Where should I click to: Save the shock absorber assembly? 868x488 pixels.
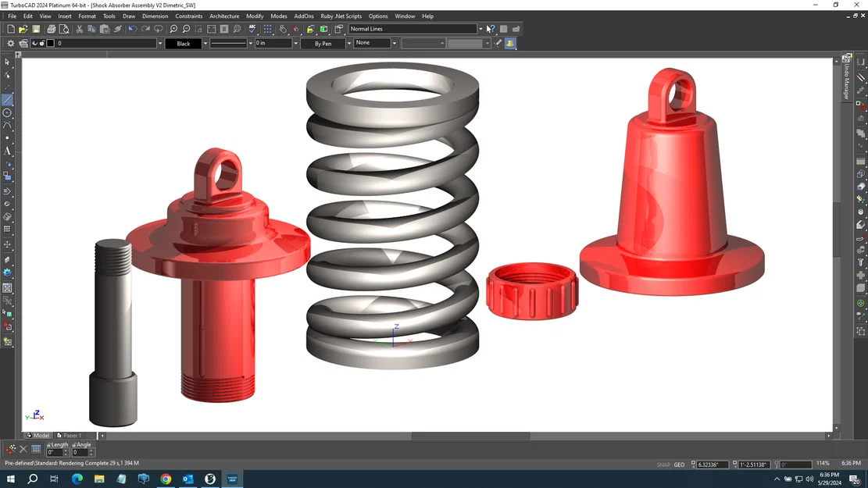coord(36,29)
